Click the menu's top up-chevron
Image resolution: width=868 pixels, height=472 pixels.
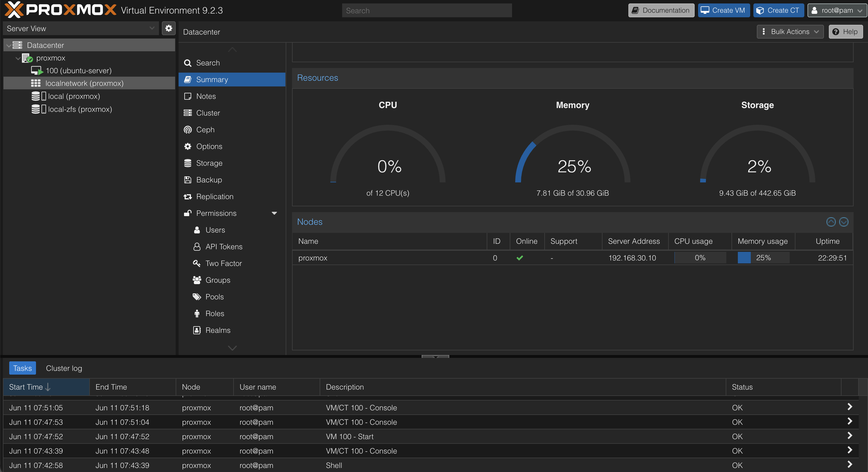tap(232, 50)
